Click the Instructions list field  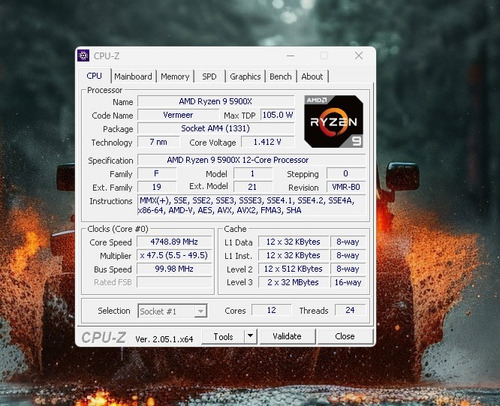click(x=251, y=205)
